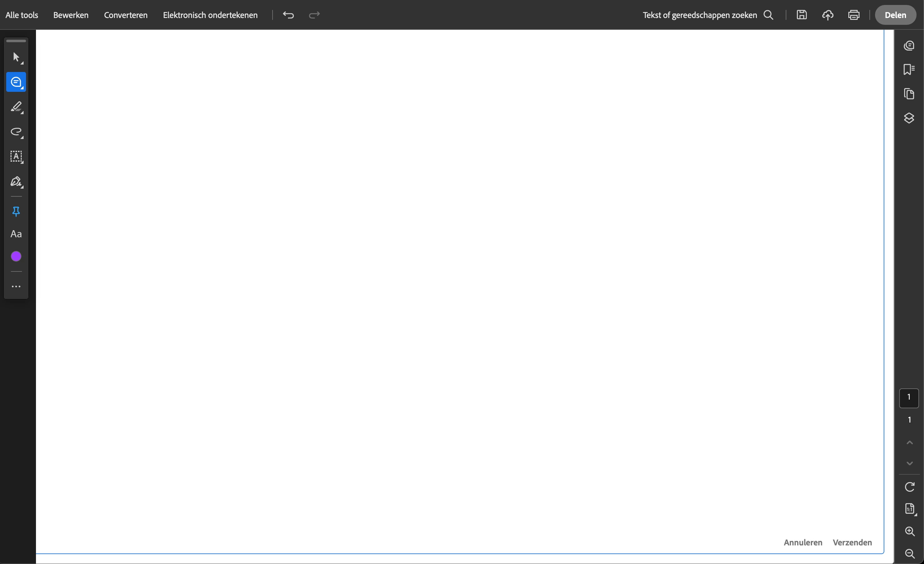Open the Alle tools menu
The width and height of the screenshot is (924, 564).
(22, 15)
